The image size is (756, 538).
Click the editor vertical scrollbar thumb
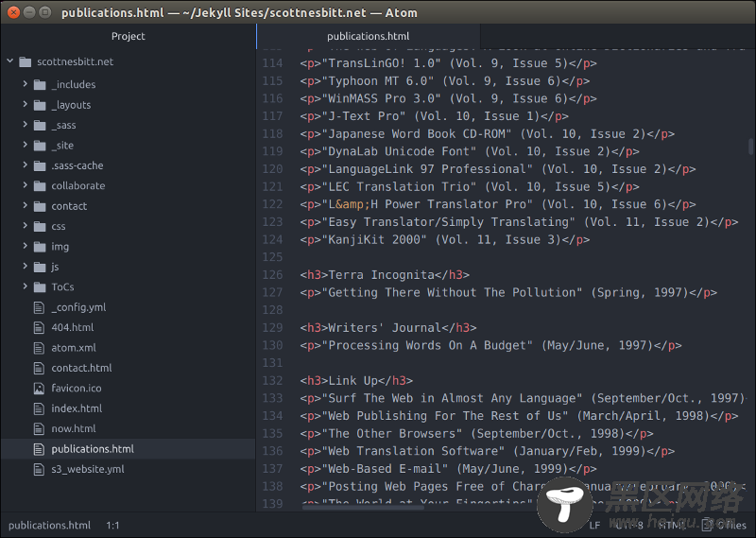click(750, 147)
